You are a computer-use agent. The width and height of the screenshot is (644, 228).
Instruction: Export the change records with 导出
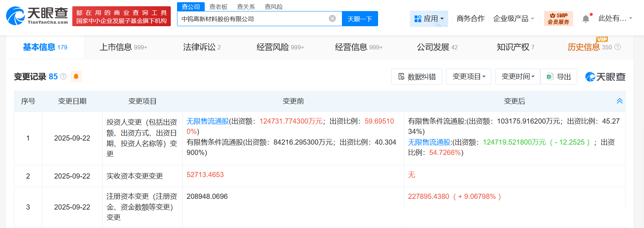559,76
